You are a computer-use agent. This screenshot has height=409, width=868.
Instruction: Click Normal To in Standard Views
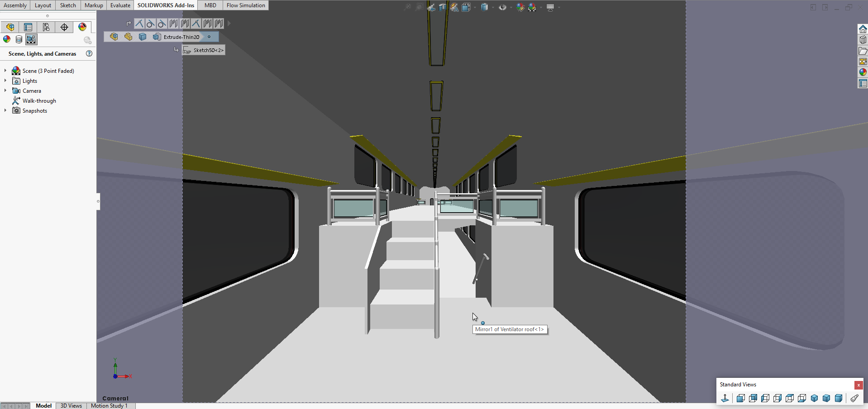pyautogui.click(x=725, y=398)
